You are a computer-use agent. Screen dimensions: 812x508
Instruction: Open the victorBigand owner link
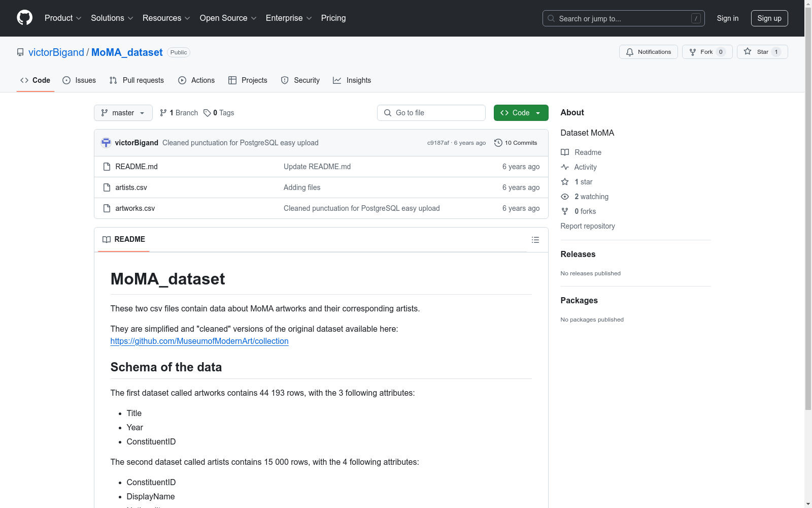56,52
